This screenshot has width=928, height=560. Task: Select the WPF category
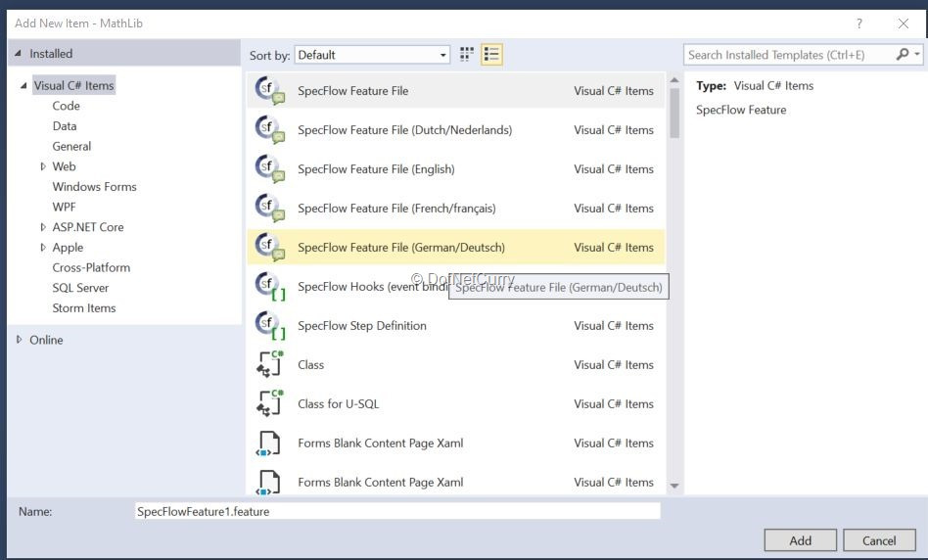coord(64,207)
